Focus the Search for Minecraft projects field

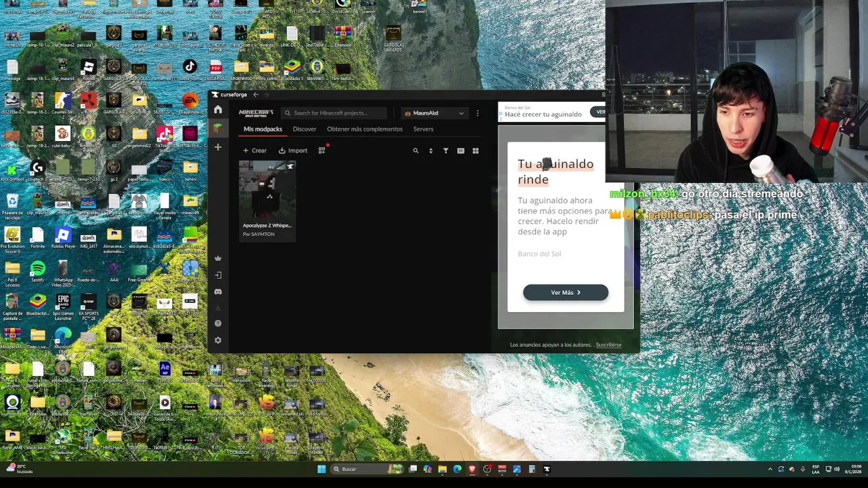(335, 113)
